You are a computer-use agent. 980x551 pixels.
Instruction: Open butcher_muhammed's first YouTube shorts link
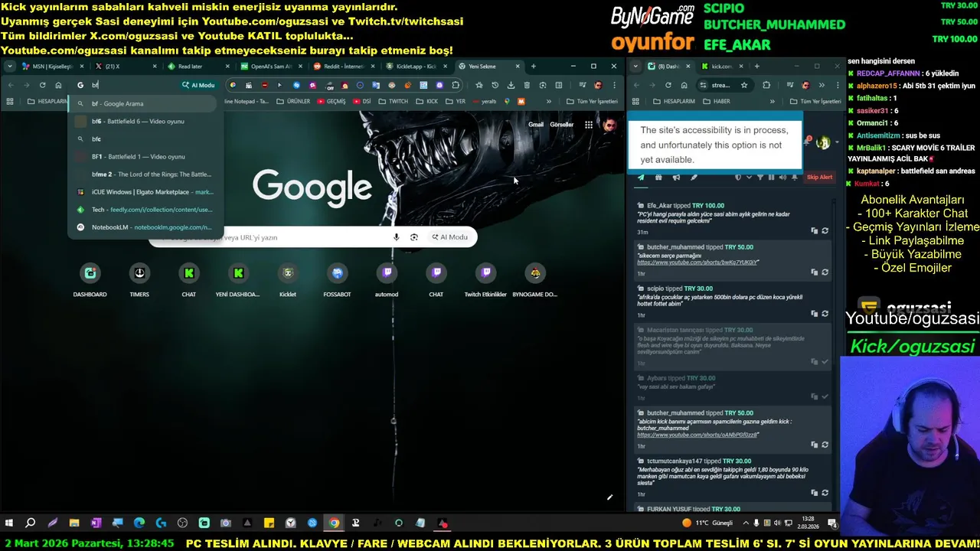point(697,262)
